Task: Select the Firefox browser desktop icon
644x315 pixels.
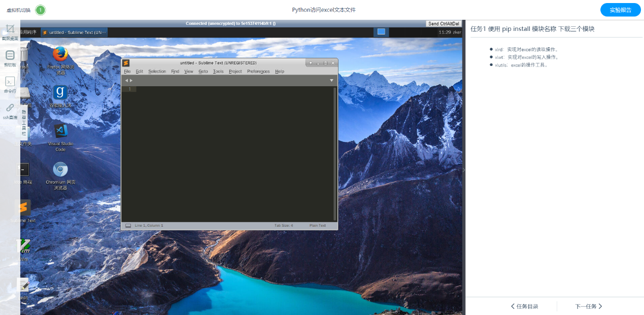Action: pyautogui.click(x=60, y=54)
